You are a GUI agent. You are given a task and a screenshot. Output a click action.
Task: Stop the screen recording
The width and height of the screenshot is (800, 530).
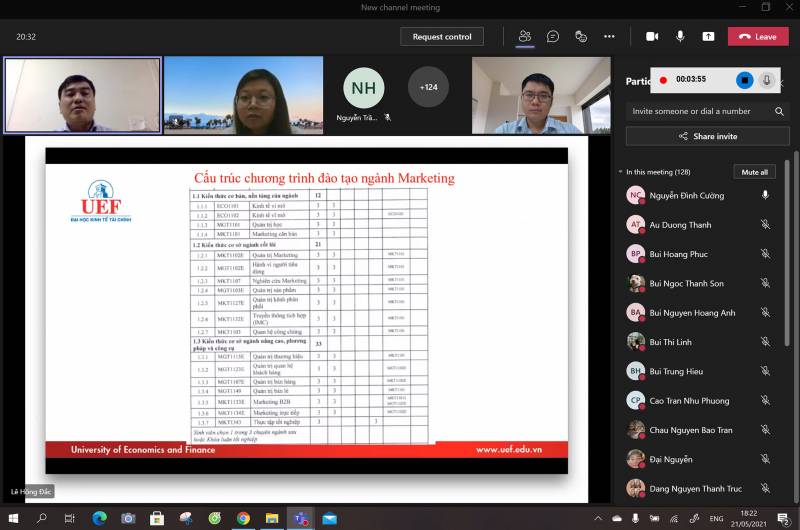[744, 79]
